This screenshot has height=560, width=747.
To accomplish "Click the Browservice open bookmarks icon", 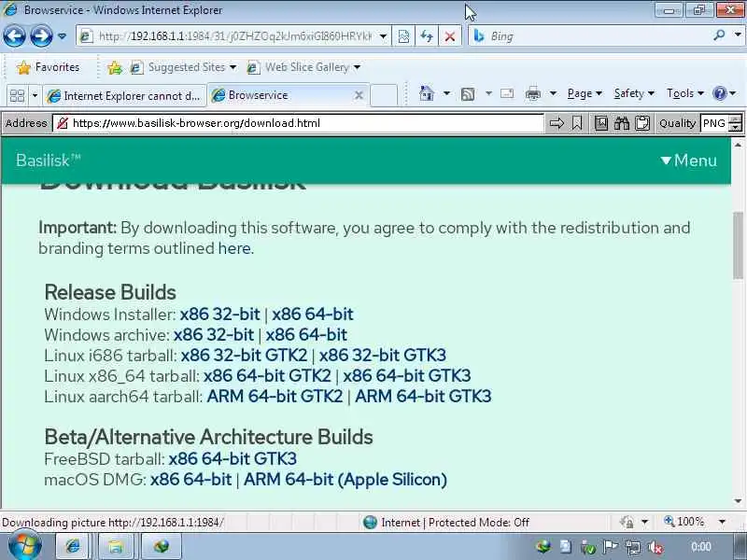I will click(x=601, y=123).
